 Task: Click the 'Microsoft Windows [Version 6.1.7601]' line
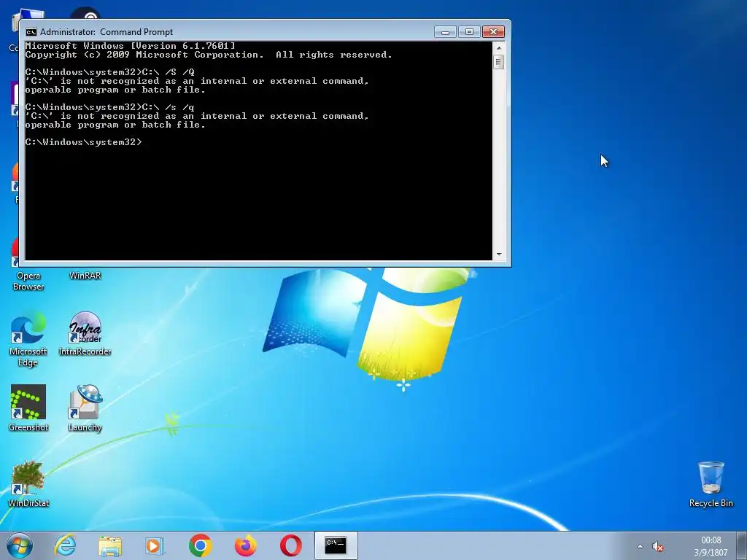[130, 46]
